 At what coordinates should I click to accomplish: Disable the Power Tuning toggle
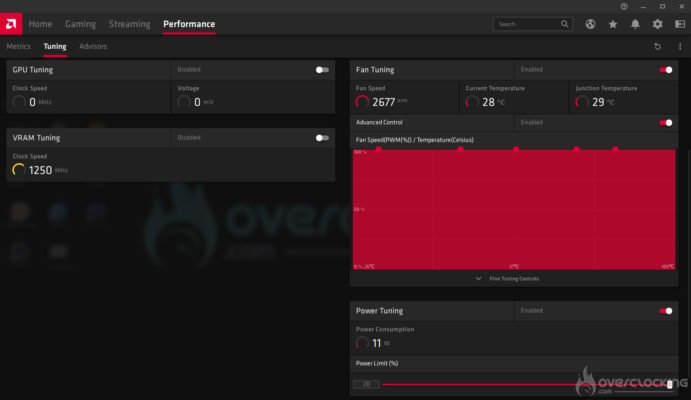tap(665, 311)
